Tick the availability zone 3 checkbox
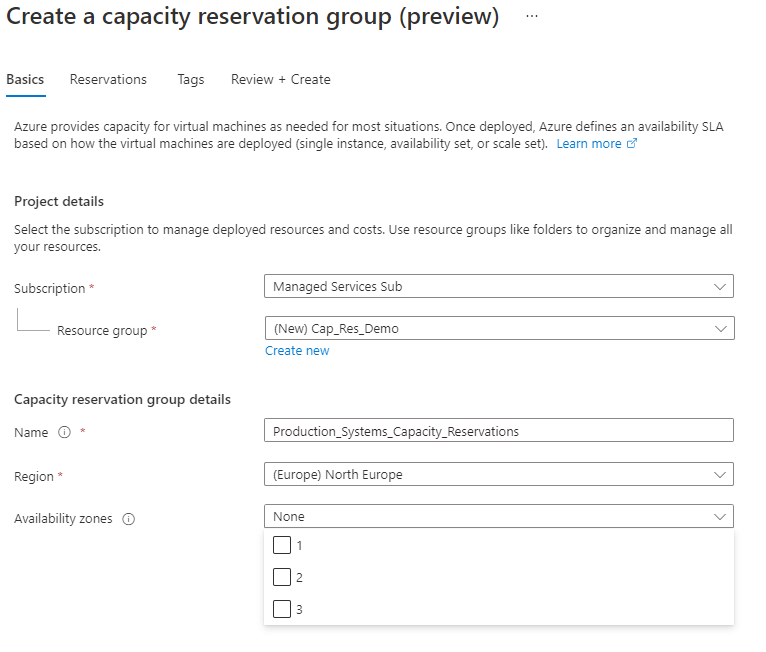766x652 pixels. [x=282, y=609]
